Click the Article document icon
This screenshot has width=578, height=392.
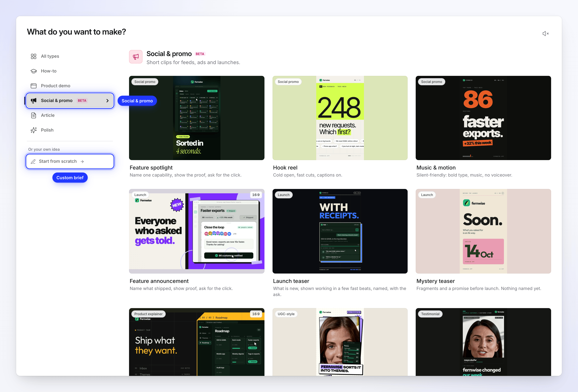pyautogui.click(x=34, y=115)
